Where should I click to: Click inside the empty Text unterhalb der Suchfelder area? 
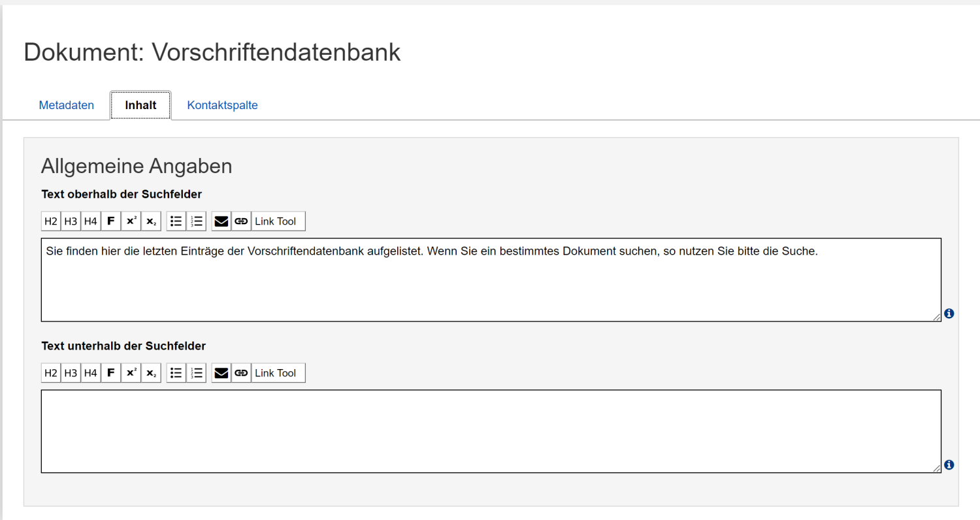coord(490,431)
